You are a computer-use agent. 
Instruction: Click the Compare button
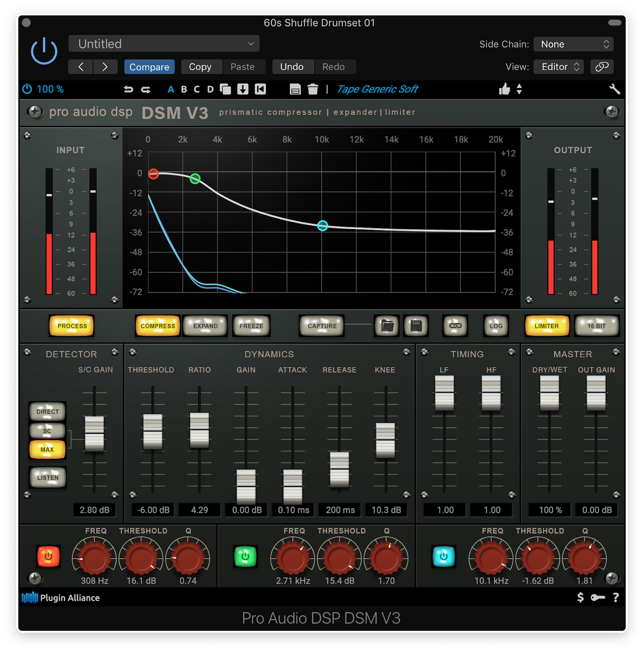(x=149, y=67)
